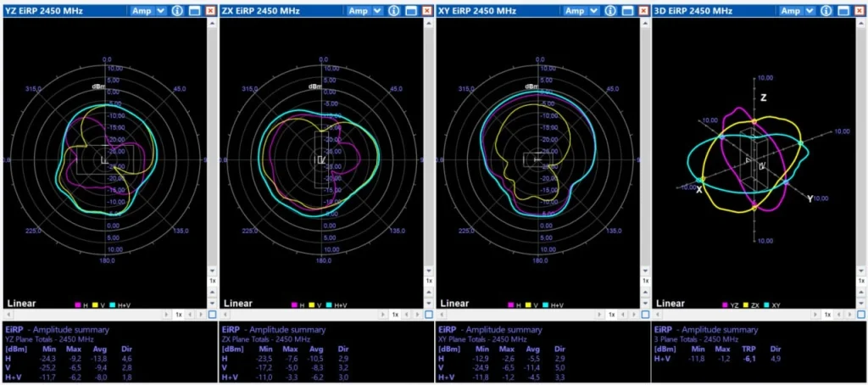Maximize the YZ EiRP panel window
Viewport: 868px width, 385px height.
pos(194,11)
